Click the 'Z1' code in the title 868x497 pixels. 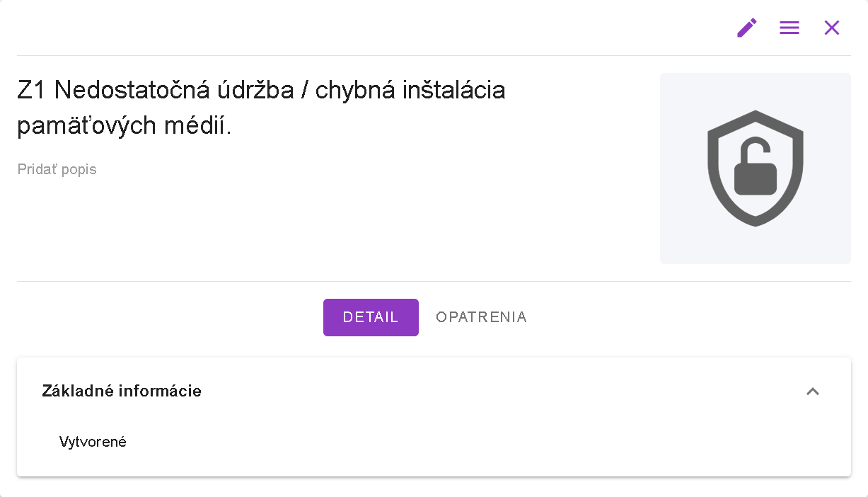click(x=31, y=91)
